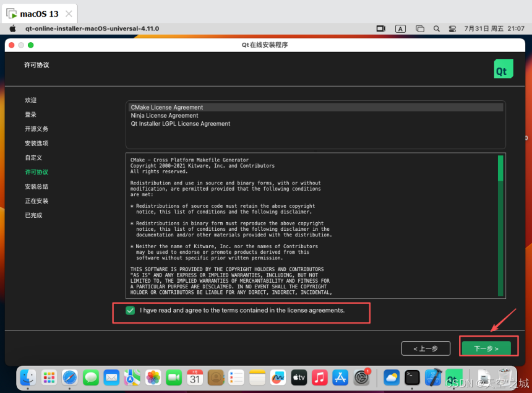This screenshot has width=532, height=393.
Task: Launch FaceTime from the dock
Action: [x=174, y=378]
